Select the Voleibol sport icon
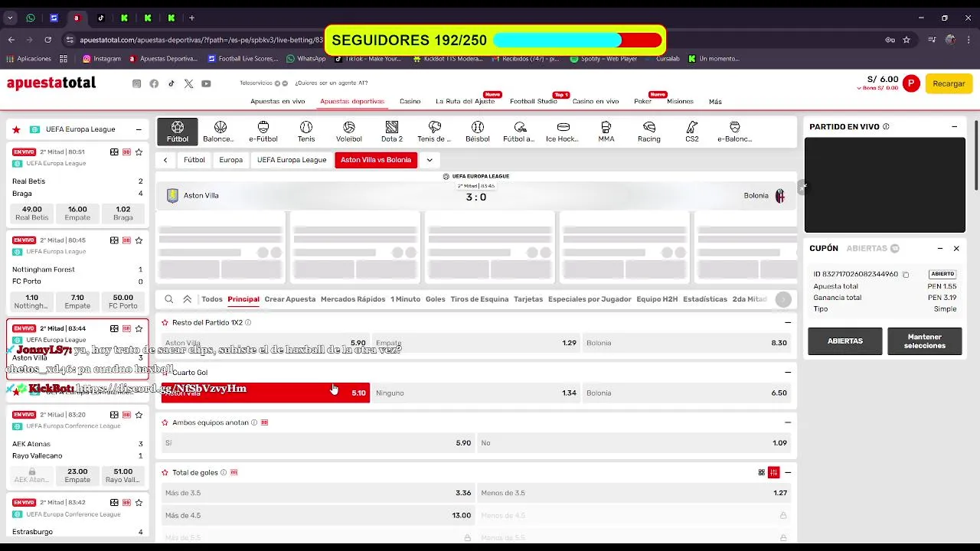 point(349,132)
